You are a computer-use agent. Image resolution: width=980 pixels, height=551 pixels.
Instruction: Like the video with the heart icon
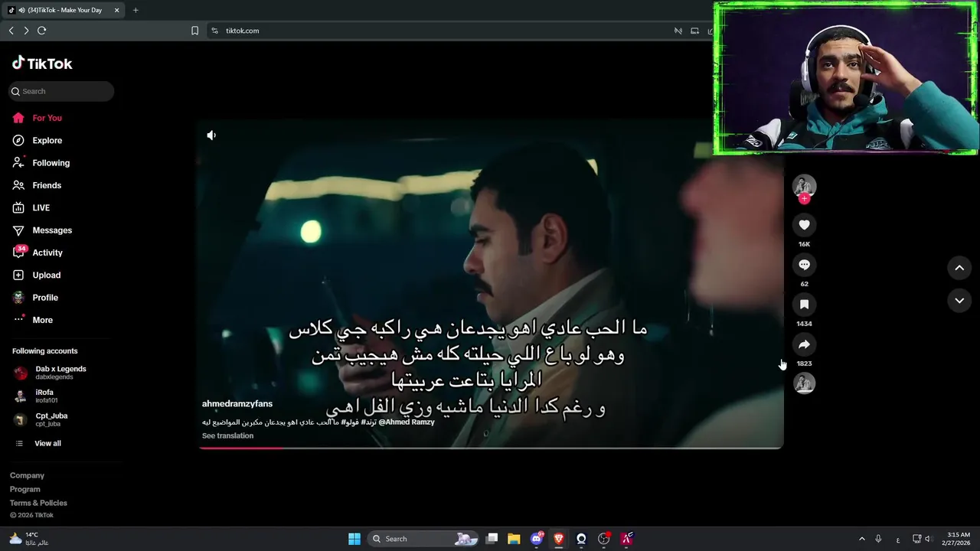point(804,224)
